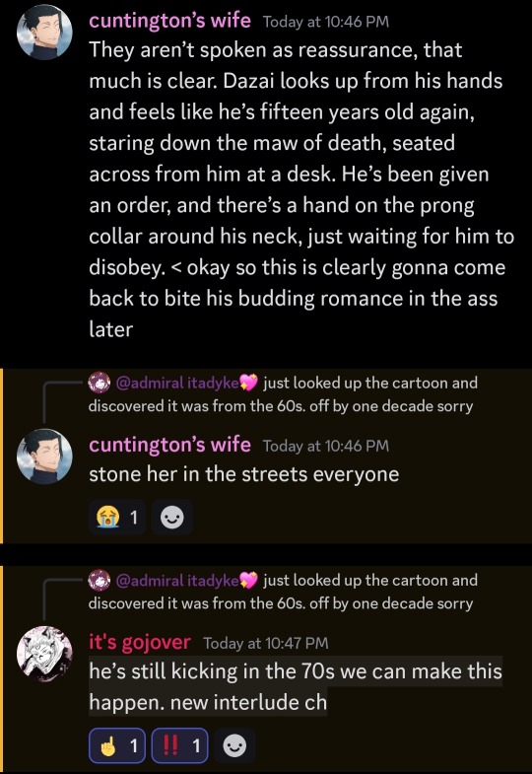532x774 pixels.
Task: Jump to replied message 'just looked up the cartoon' first
Action: 281,394
